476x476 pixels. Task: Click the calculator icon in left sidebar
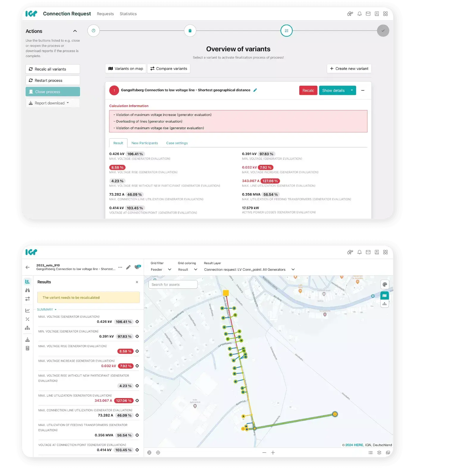point(28,348)
